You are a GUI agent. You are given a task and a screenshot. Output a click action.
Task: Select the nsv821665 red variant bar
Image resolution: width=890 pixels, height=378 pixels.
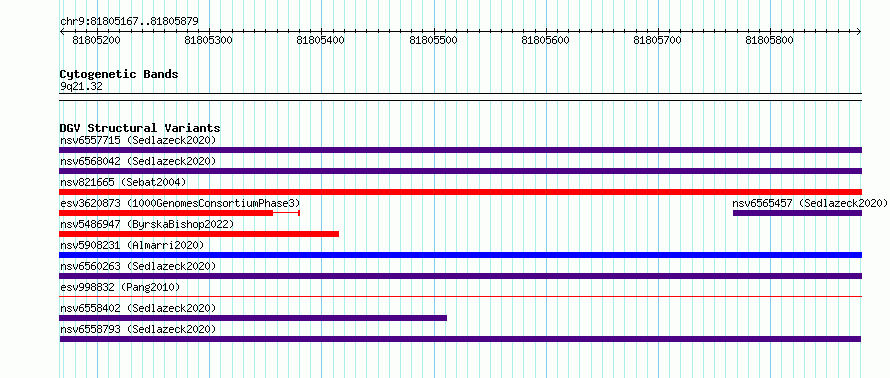pyautogui.click(x=460, y=192)
